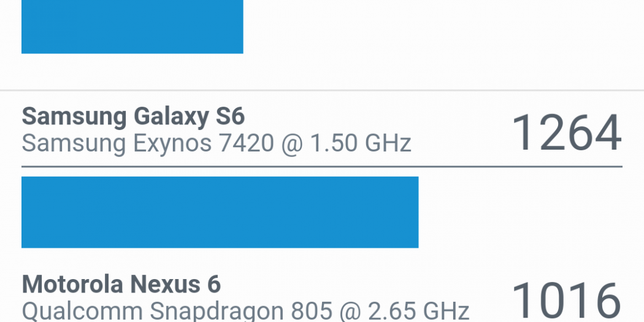
Task: Select the Qualcomm Snapdragon 805 processor line
Action: [245, 311]
